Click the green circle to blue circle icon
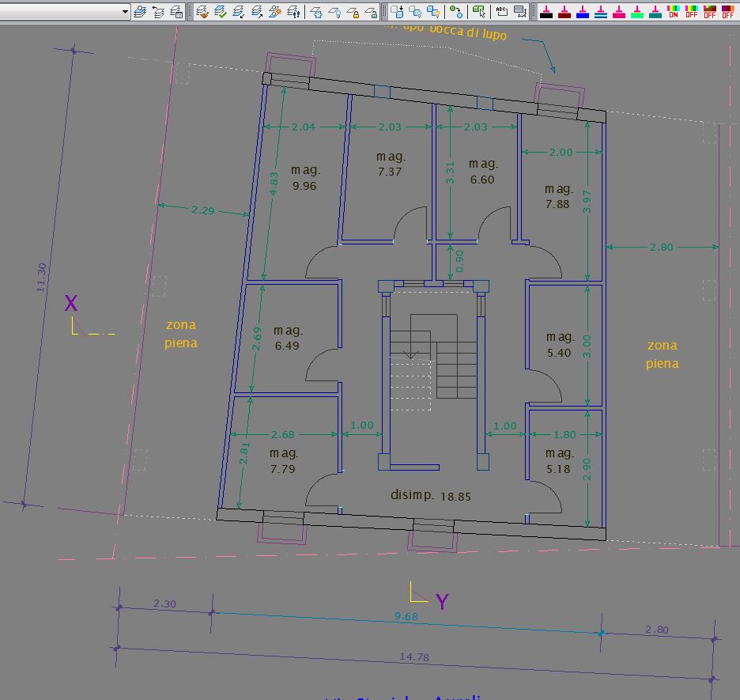Screen dimensions: 740x700 point(456,11)
